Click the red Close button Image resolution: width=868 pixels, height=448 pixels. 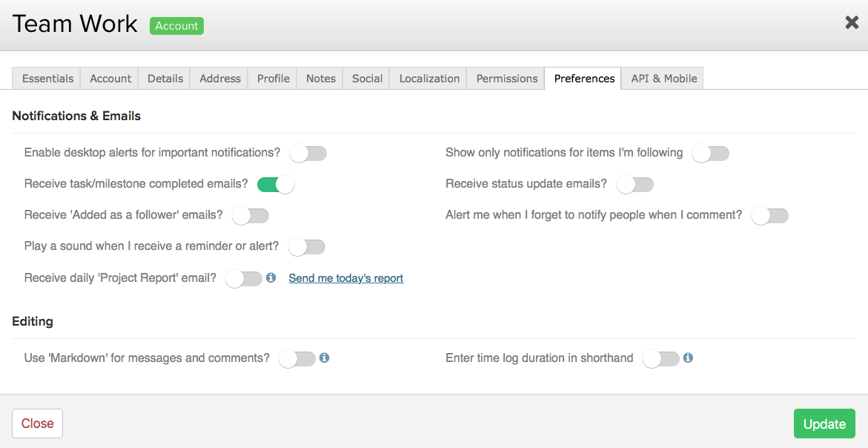point(38,424)
